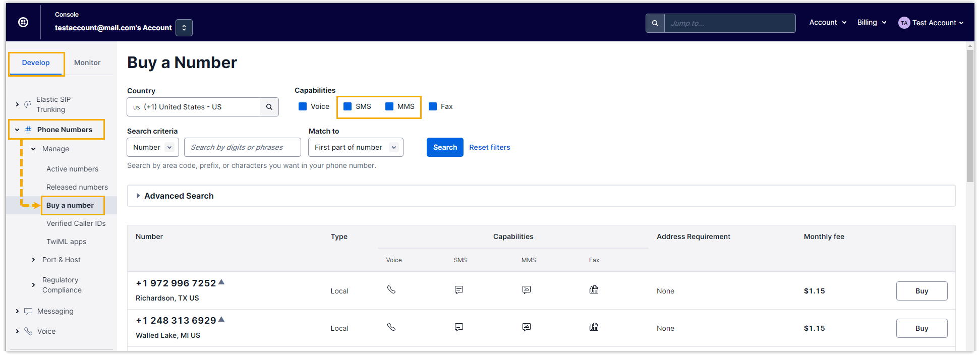
Task: Click the Jump to search magnifier icon
Action: (655, 23)
